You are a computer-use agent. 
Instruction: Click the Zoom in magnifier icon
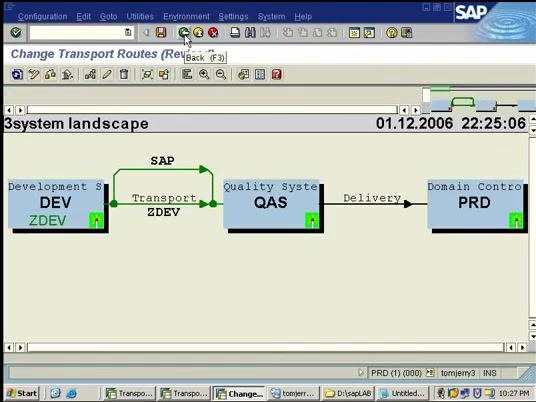(204, 74)
